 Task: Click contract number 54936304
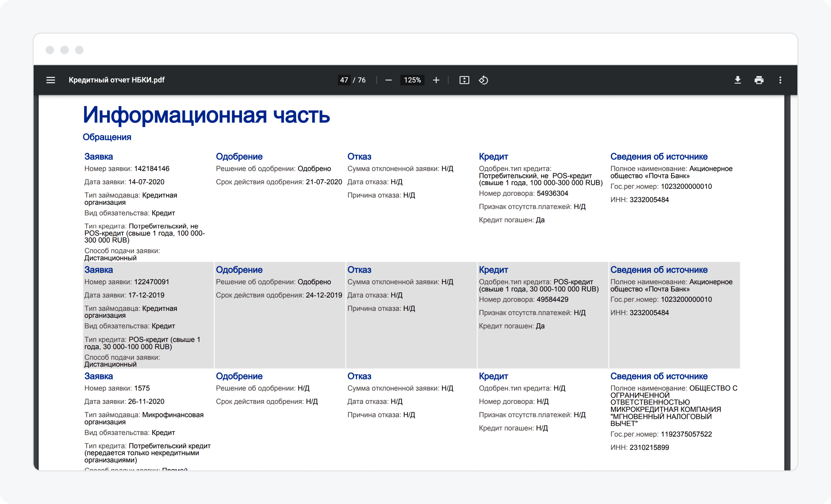[552, 193]
